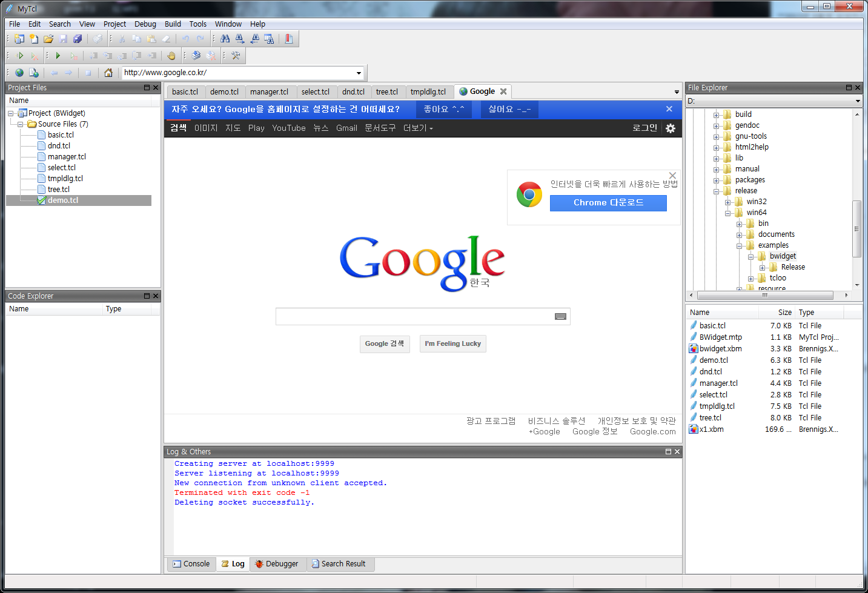The width and height of the screenshot is (868, 593).
Task: Collapse the win64 folder node
Action: (x=728, y=213)
